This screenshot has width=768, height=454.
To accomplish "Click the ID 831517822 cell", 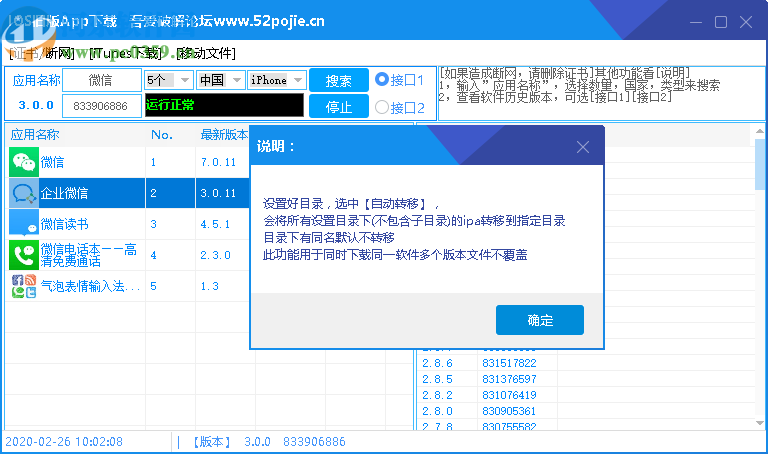I will pos(509,363).
